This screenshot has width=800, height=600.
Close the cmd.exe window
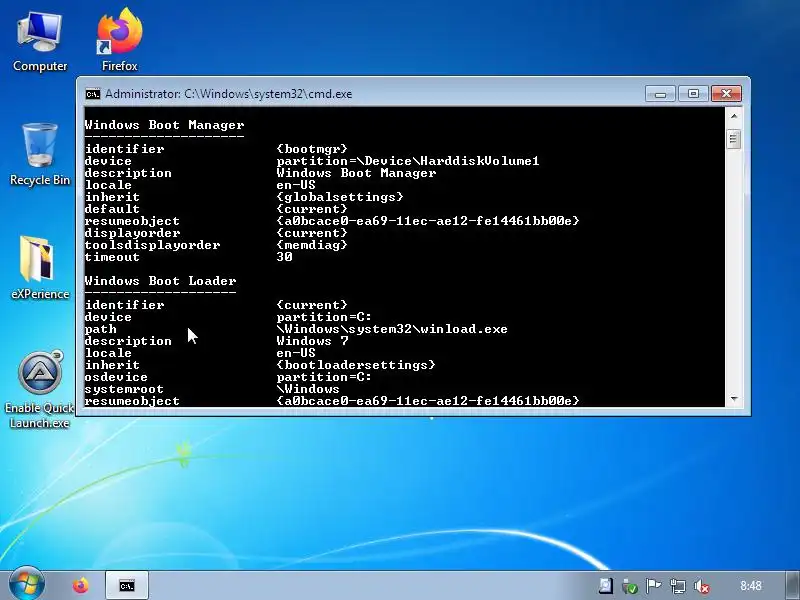tap(726, 94)
